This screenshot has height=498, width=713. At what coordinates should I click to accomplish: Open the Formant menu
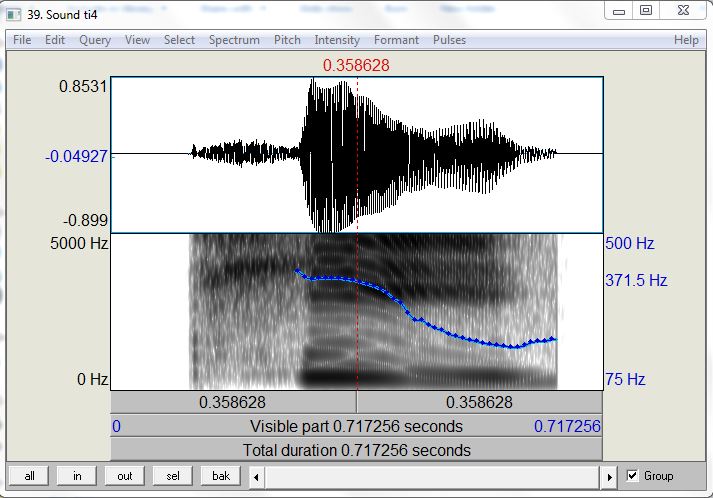tap(396, 40)
